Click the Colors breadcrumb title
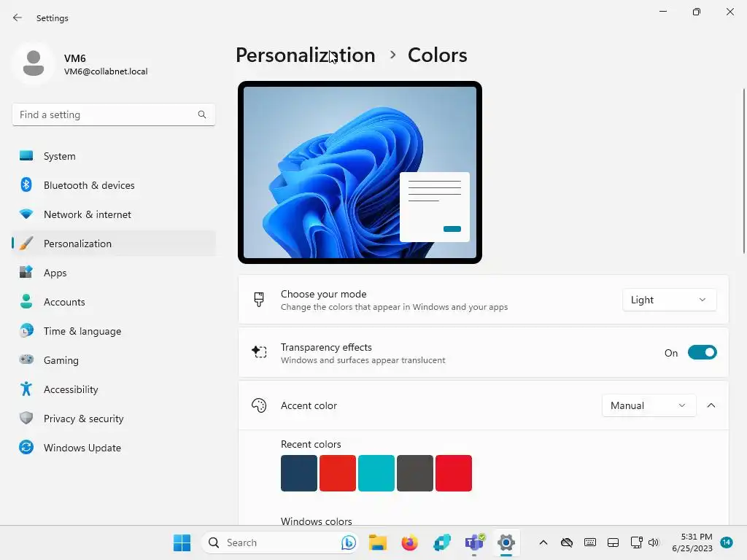 click(x=438, y=55)
